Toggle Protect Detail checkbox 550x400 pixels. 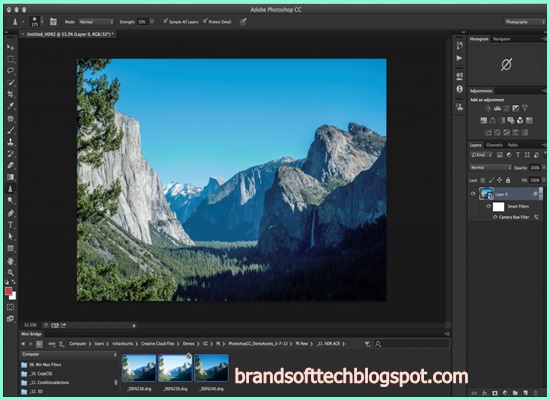tap(205, 21)
